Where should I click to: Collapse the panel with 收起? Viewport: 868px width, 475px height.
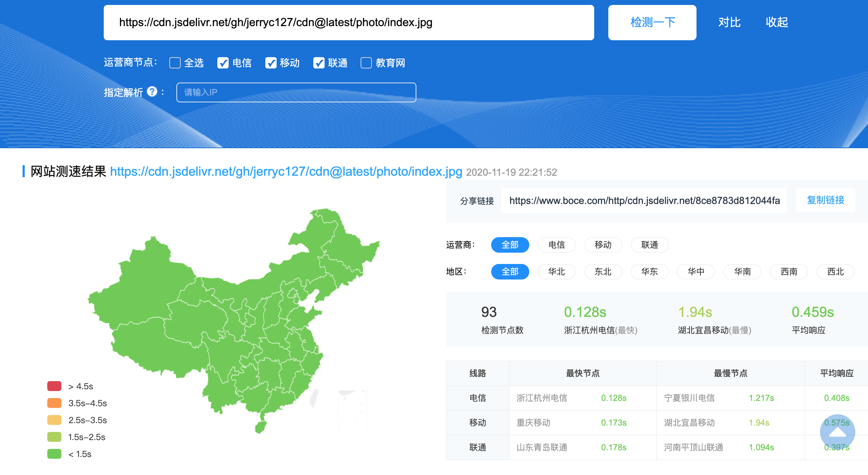tap(777, 23)
